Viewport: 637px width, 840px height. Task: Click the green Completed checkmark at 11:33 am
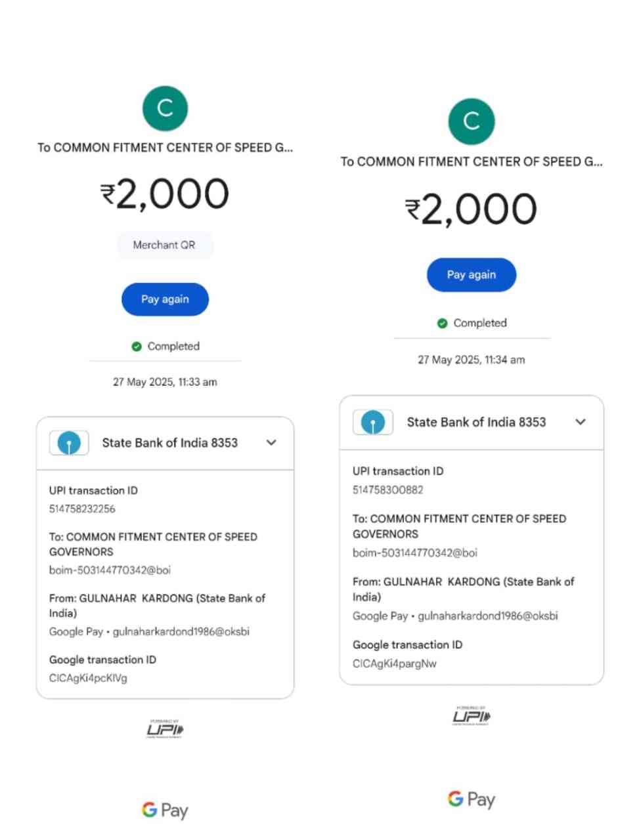[137, 346]
